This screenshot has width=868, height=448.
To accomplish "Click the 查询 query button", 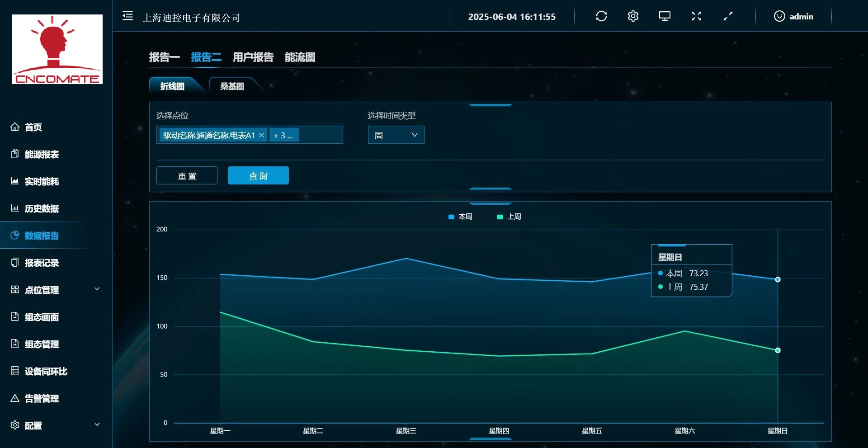I will (x=258, y=175).
